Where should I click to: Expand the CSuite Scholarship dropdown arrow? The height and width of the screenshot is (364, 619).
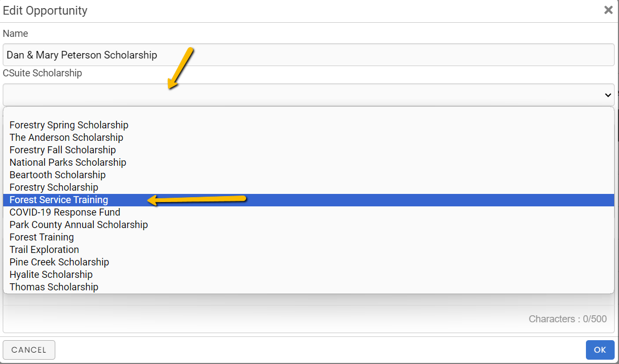pyautogui.click(x=608, y=95)
